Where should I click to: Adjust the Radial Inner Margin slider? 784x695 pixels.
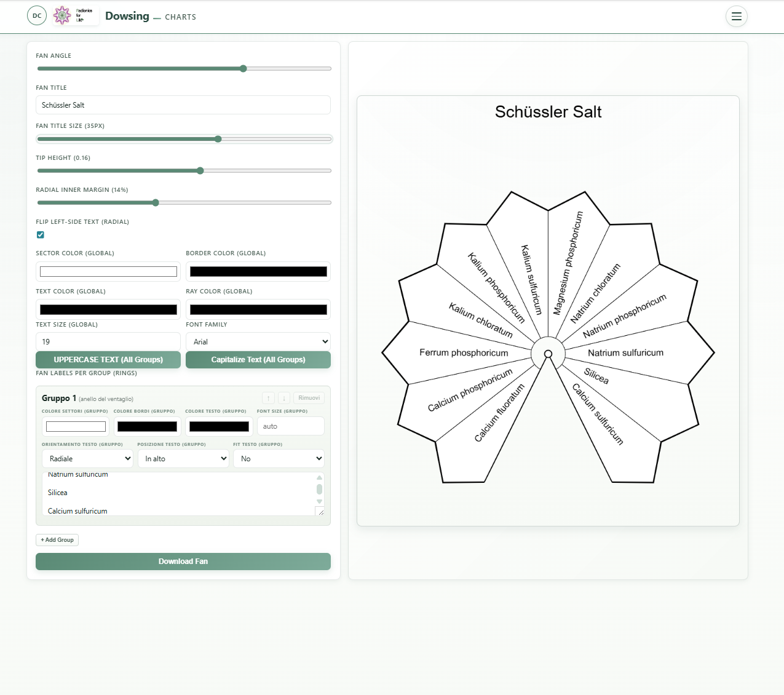click(x=184, y=203)
